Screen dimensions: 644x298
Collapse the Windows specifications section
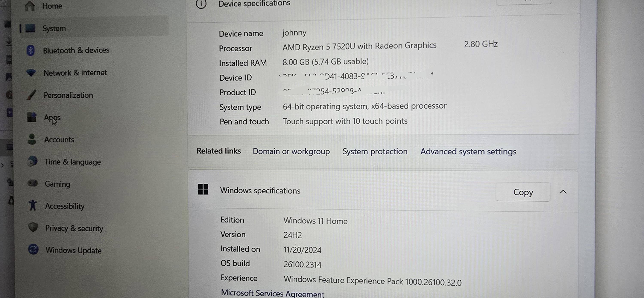pos(563,192)
